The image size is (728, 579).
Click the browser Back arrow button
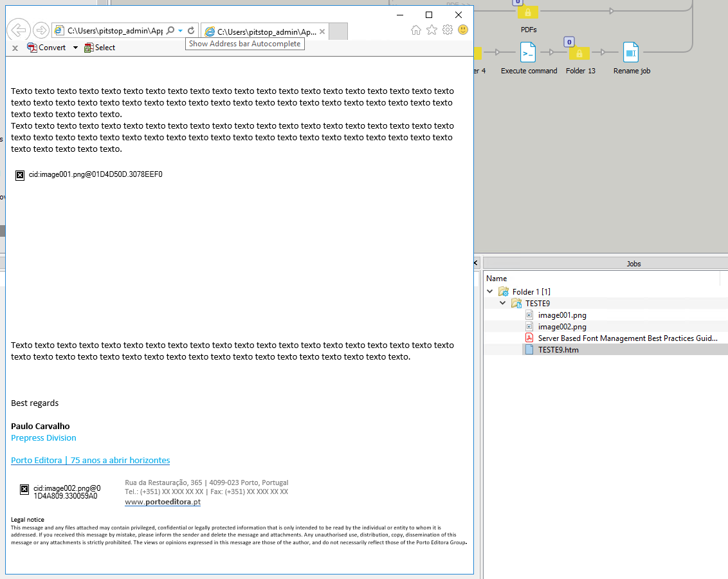[x=19, y=30]
